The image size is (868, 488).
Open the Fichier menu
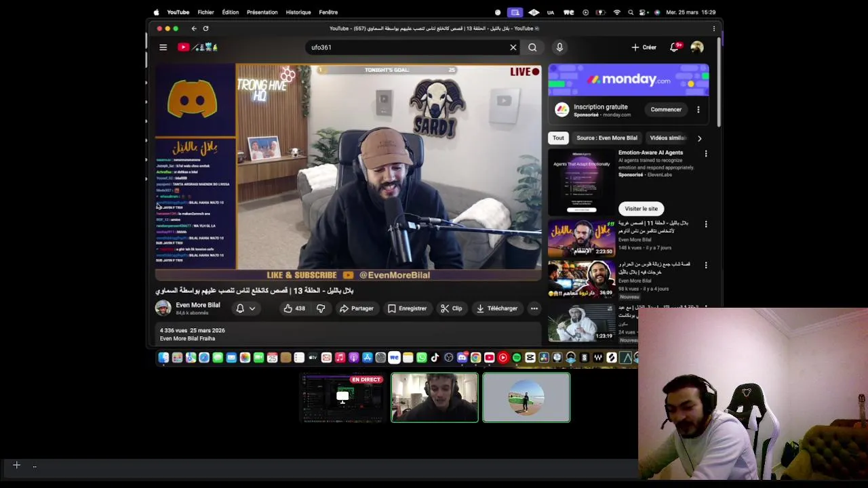pyautogui.click(x=205, y=12)
